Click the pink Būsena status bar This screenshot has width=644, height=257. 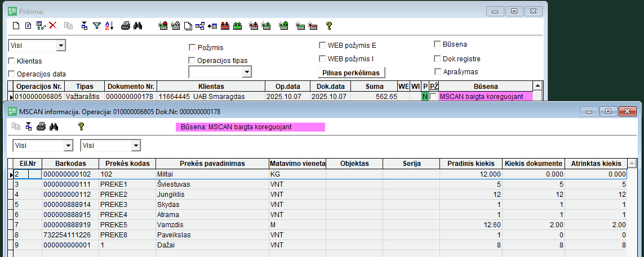[x=251, y=127]
